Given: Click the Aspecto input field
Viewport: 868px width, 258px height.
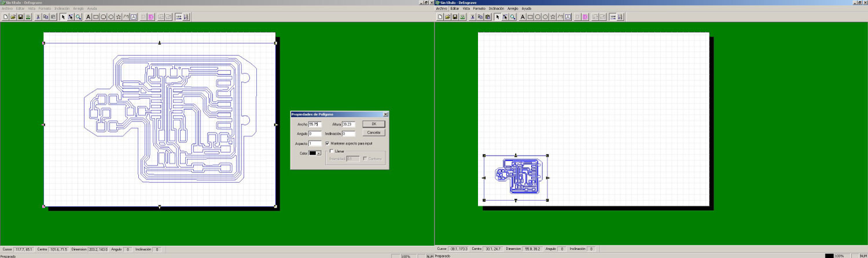Looking at the screenshot, I should 315,143.
